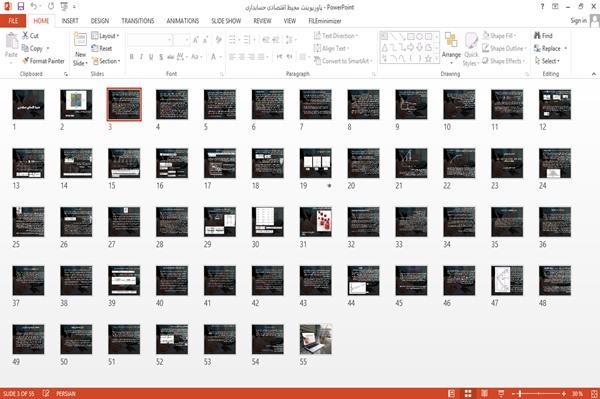Image resolution: width=600 pixels, height=399 pixels.
Task: Click spelling check icon in status bar
Action: click(46, 393)
